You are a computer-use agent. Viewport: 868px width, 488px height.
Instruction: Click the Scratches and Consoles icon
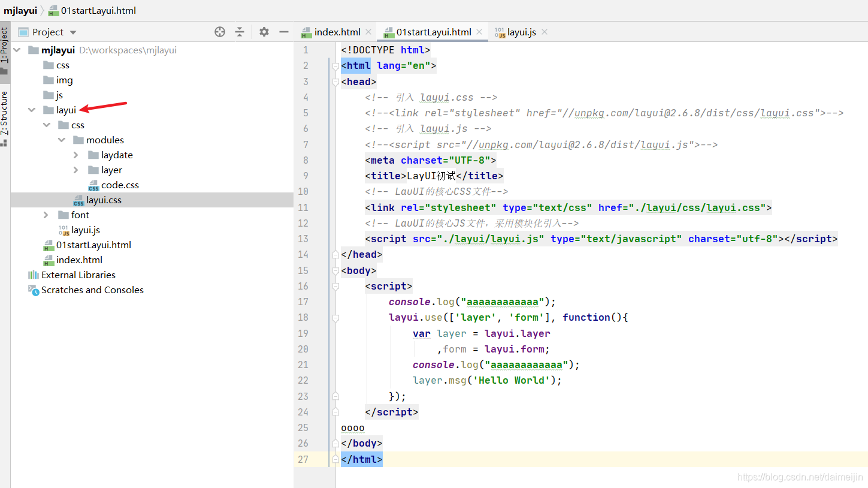pyautogui.click(x=34, y=290)
